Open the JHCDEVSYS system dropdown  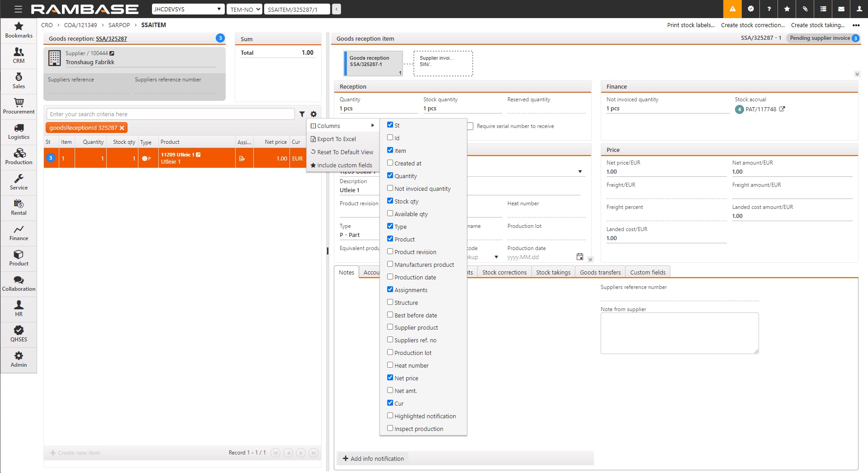(188, 9)
